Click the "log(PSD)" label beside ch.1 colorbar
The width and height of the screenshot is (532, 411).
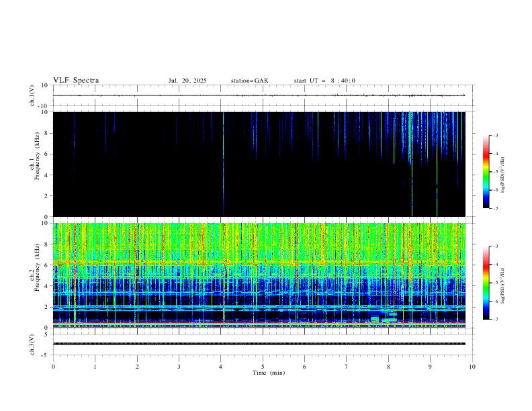pyautogui.click(x=503, y=175)
